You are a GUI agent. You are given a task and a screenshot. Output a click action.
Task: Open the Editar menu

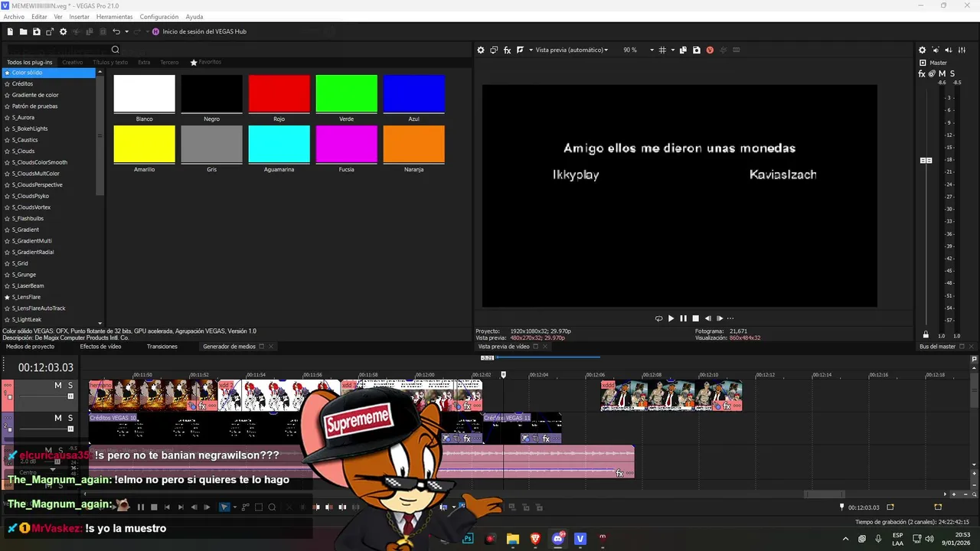click(39, 16)
